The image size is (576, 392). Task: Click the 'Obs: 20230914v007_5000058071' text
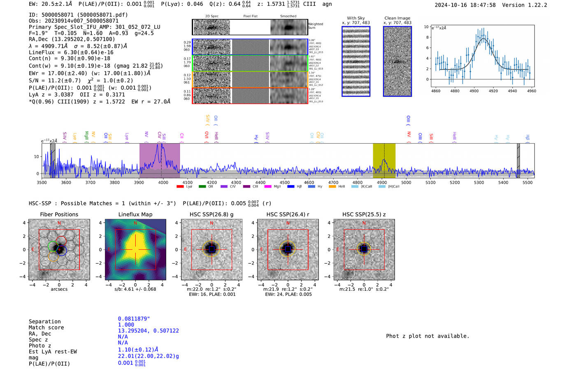point(74,21)
